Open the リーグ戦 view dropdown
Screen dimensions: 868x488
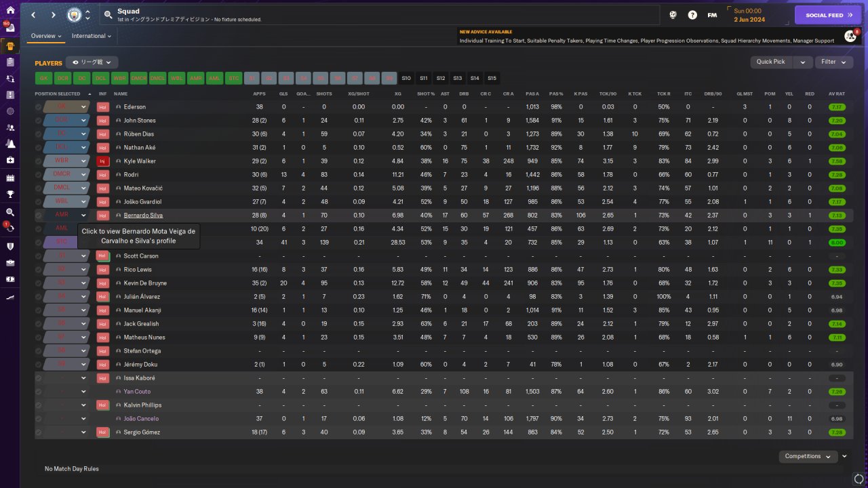[x=92, y=62]
